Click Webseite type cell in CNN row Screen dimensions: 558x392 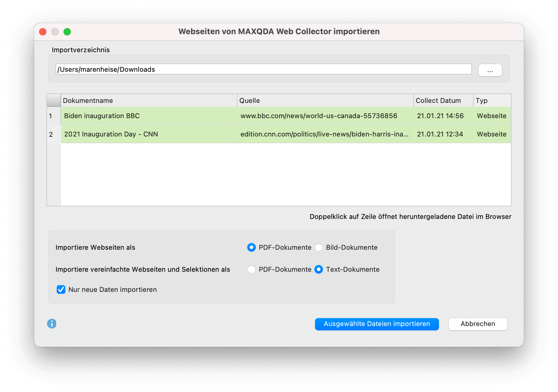pyautogui.click(x=492, y=134)
